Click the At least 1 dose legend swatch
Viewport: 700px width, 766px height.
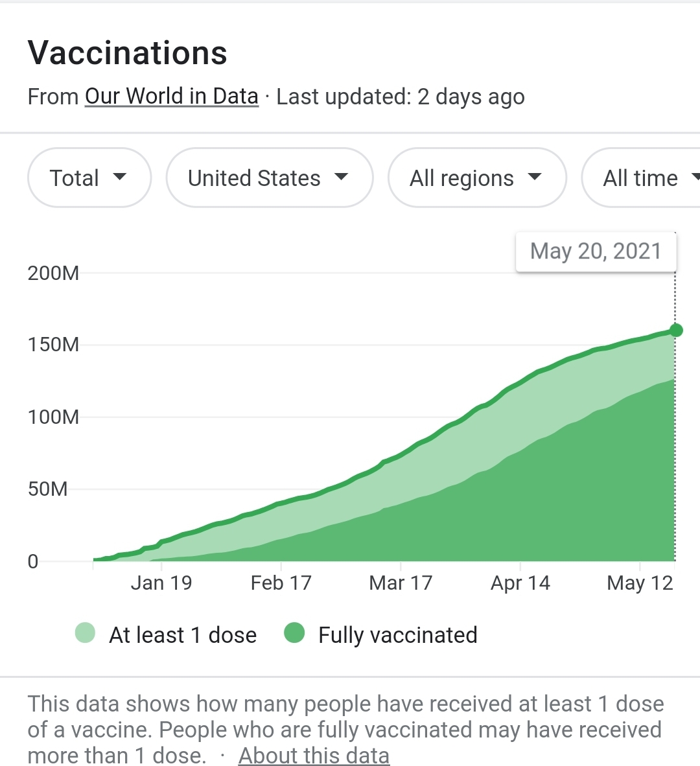[86, 633]
